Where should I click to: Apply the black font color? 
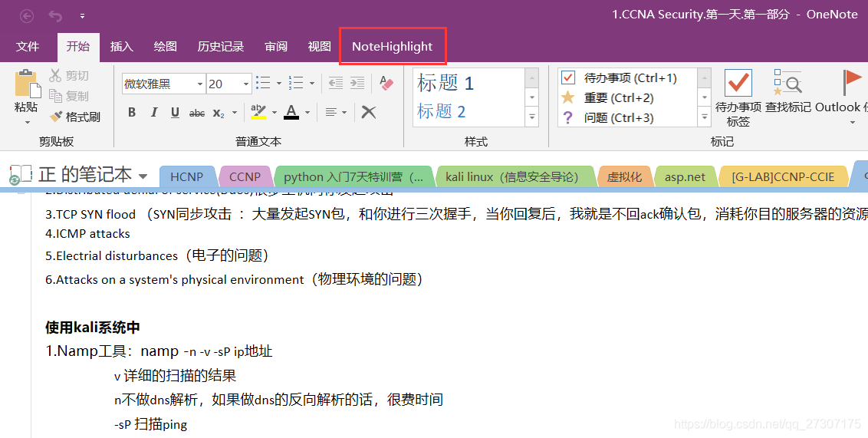click(x=291, y=112)
